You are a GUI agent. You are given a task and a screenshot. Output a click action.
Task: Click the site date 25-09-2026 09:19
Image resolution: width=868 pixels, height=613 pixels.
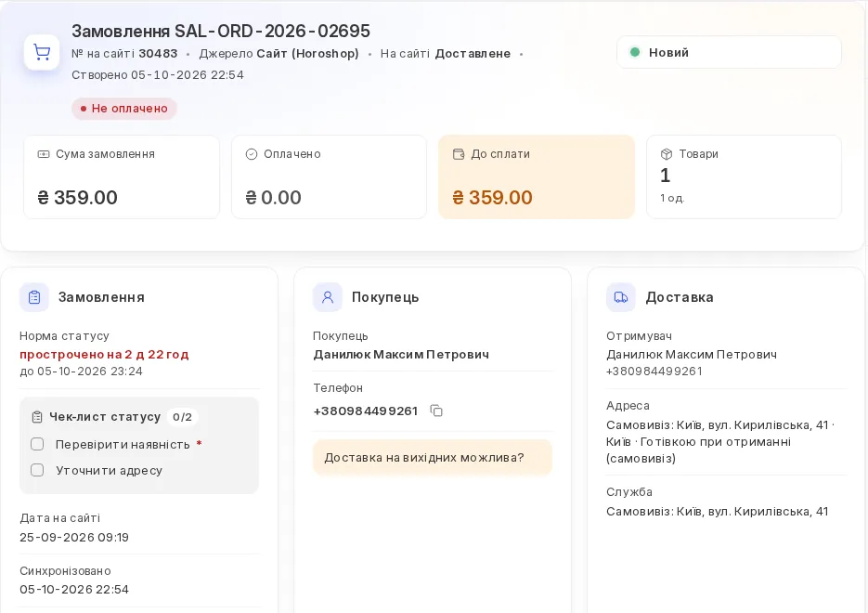click(x=74, y=537)
